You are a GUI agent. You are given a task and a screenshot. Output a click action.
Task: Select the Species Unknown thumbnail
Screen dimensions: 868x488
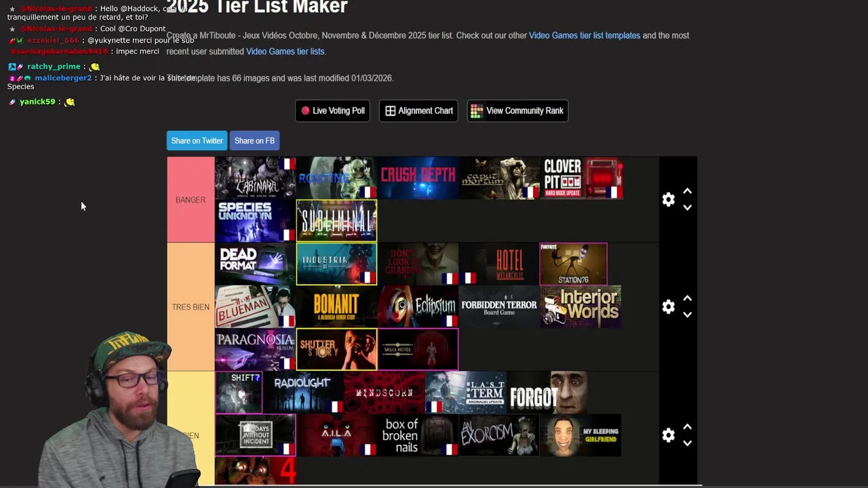255,221
